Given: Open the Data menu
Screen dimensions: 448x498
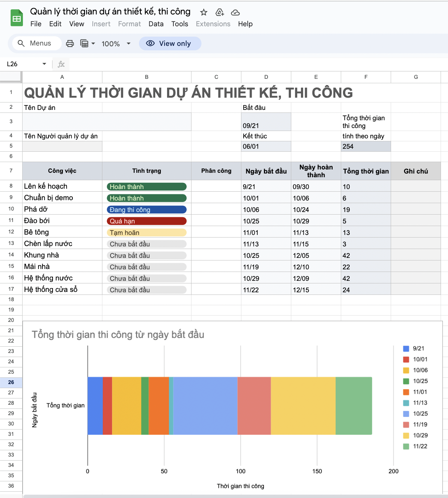Looking at the screenshot, I should [x=156, y=24].
